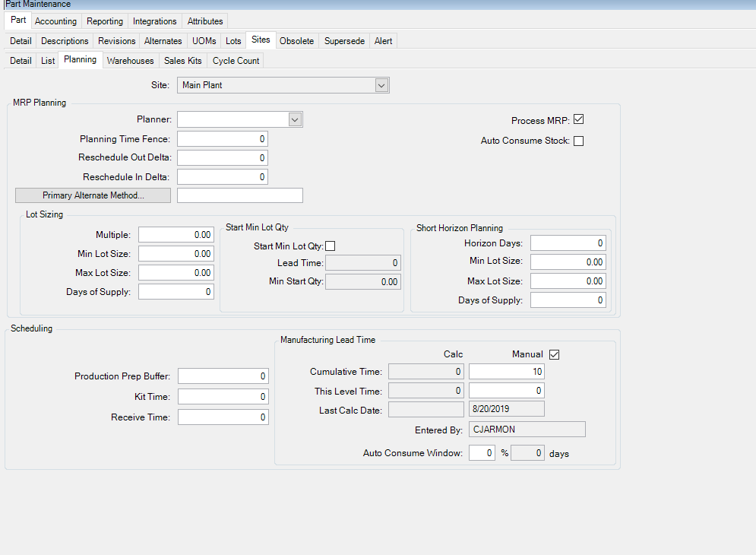Image resolution: width=756 pixels, height=555 pixels.
Task: Open the Alternates tab
Action: coord(163,41)
